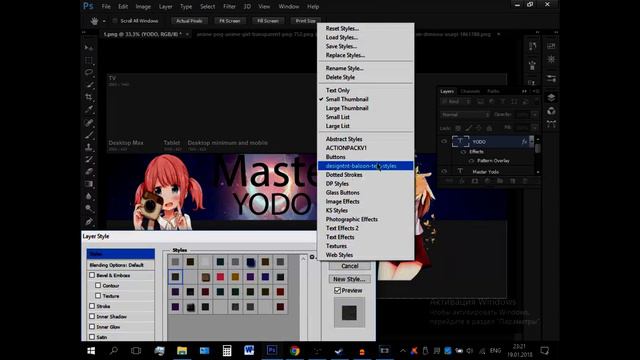Image resolution: width=640 pixels, height=360 pixels.
Task: Select the Healing Brush tool
Action: (89, 122)
